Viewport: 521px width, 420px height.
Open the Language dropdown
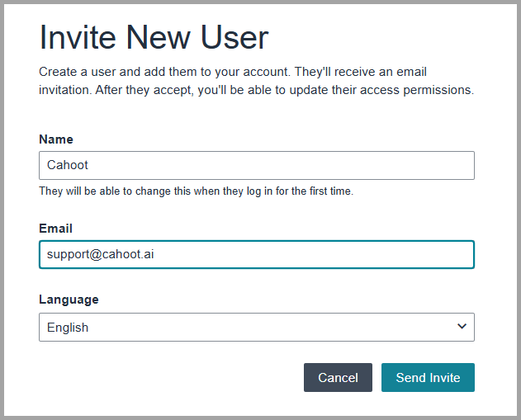tap(257, 327)
